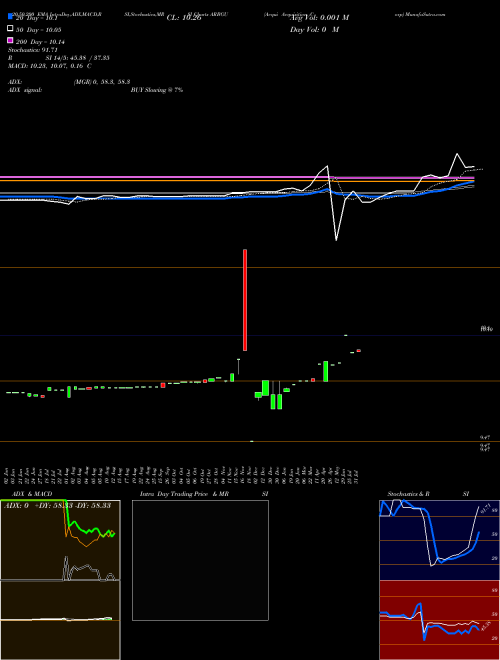500x660 pixels.
Task: Select the '50 Day = 10.05' label
Action: tap(38, 30)
